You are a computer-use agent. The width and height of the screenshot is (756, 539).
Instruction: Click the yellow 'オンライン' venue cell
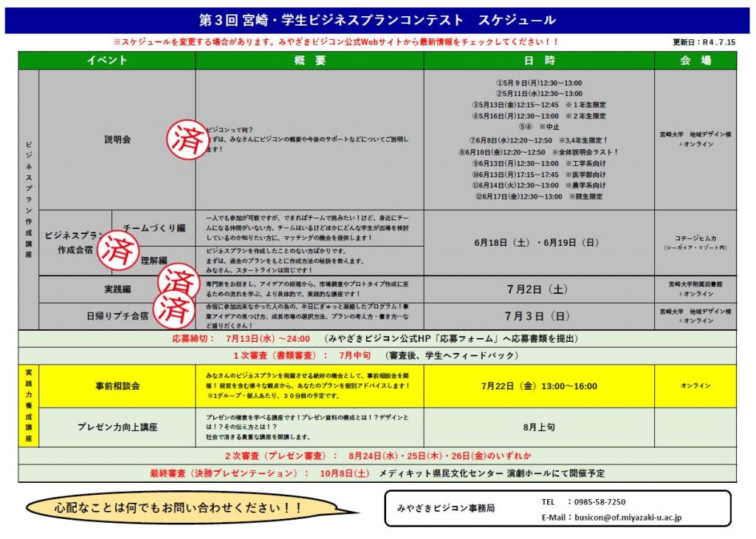pyautogui.click(x=695, y=386)
